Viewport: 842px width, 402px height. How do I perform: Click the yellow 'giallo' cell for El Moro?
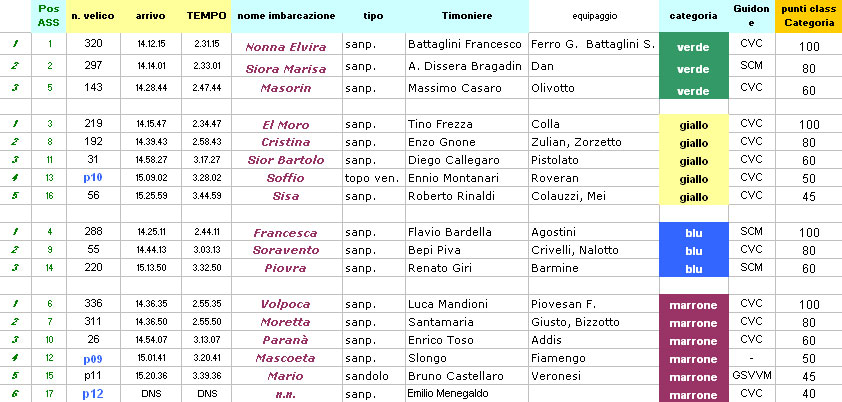coord(693,123)
